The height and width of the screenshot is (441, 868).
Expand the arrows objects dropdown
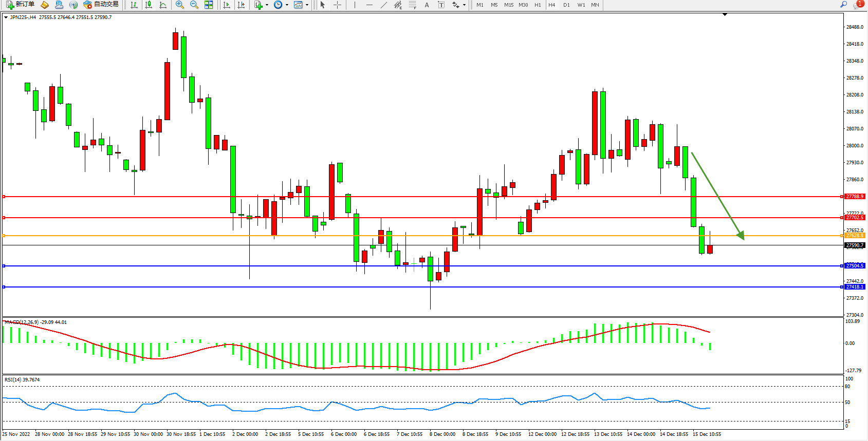coord(464,5)
